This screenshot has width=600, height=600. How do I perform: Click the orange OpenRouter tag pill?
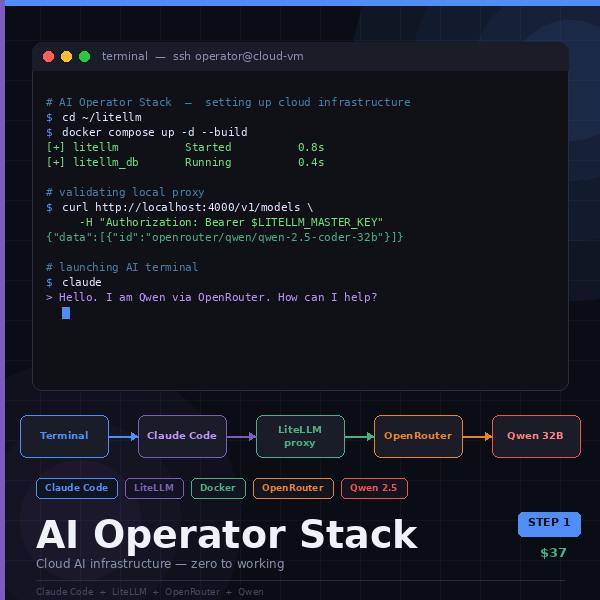pyautogui.click(x=293, y=488)
